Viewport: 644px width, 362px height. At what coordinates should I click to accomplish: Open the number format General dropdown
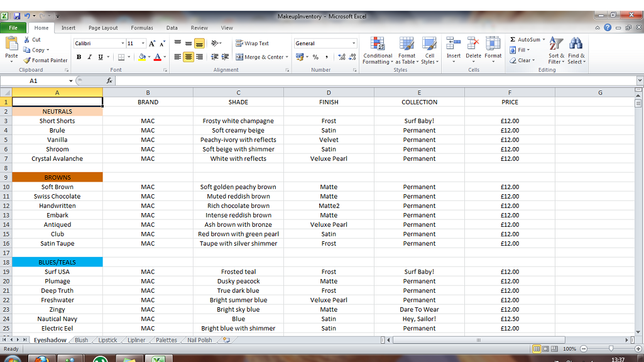pyautogui.click(x=354, y=43)
